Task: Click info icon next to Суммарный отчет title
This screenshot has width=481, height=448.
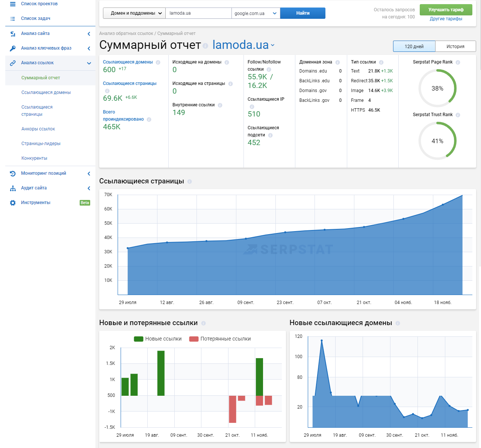Action: point(206,46)
